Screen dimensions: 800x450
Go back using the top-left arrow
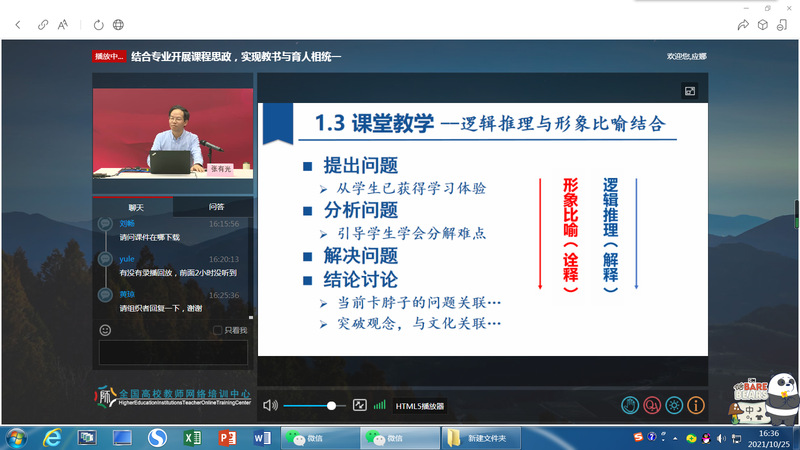click(x=16, y=23)
